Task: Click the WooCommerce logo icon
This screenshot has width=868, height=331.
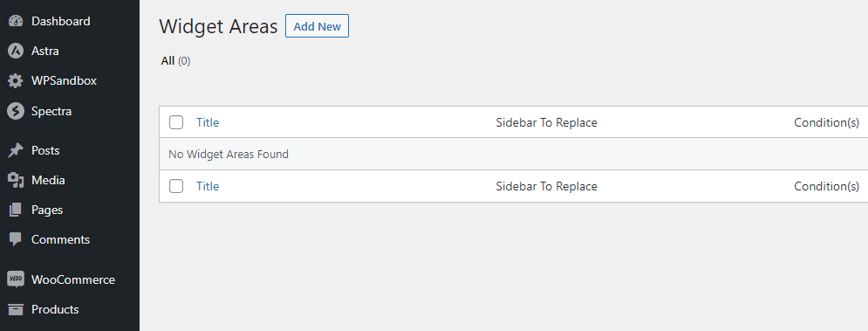Action: pos(16,279)
